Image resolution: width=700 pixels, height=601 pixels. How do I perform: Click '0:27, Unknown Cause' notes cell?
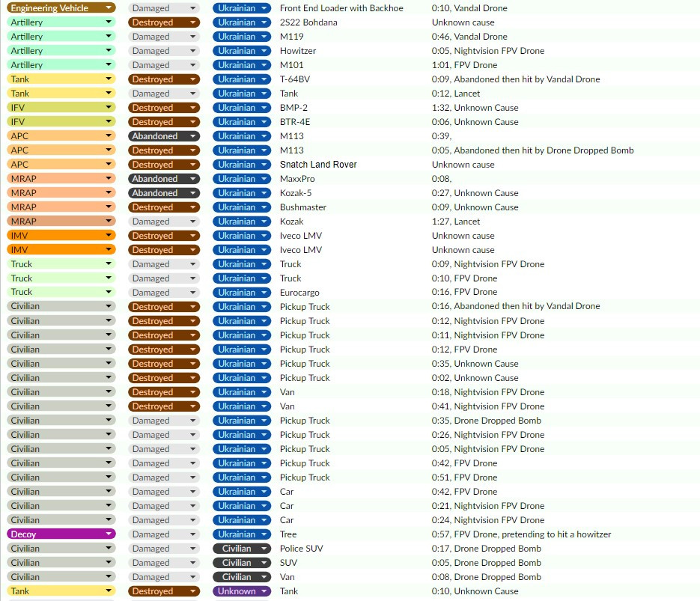pos(475,193)
